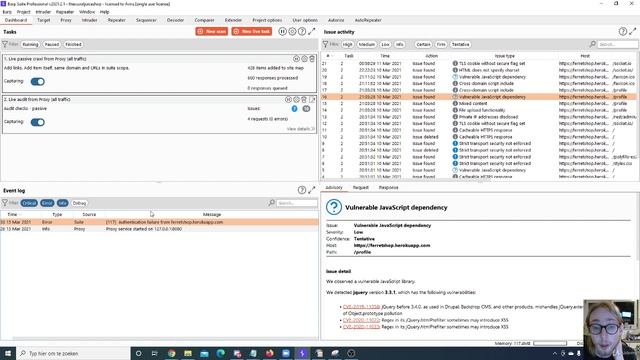
Task: Click the Issue activity filter funnel icon
Action: pyautogui.click(x=325, y=44)
